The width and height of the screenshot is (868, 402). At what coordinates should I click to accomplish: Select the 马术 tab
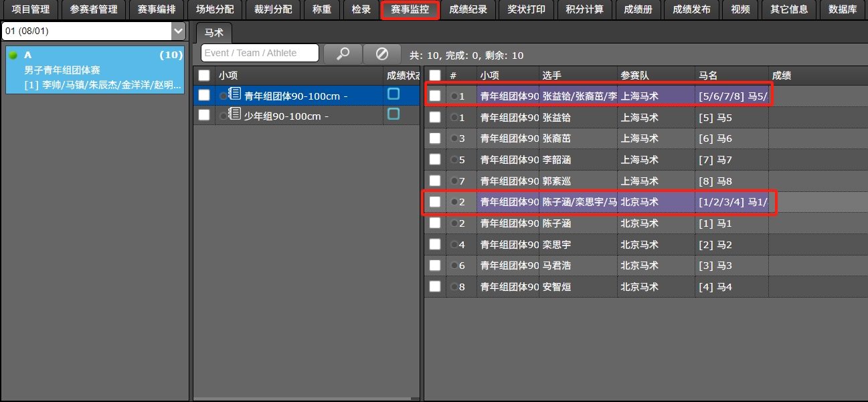click(213, 32)
